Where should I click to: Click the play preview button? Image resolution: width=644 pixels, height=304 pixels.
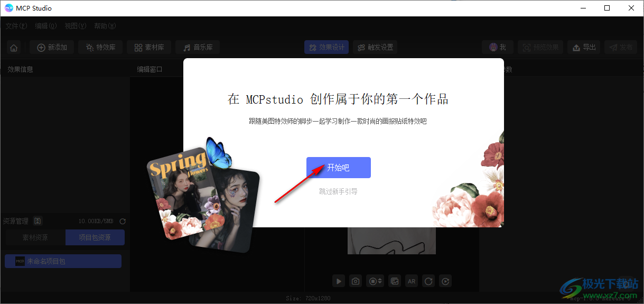(339, 281)
